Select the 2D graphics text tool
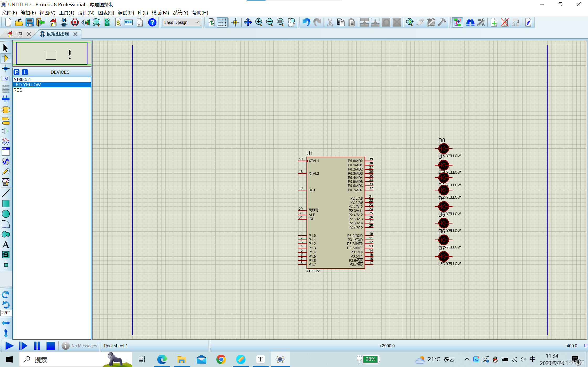This screenshot has width=588, height=367. point(6,244)
